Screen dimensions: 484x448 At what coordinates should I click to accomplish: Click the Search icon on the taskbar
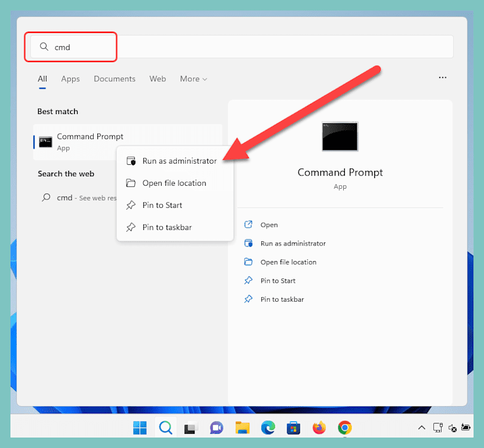click(166, 428)
